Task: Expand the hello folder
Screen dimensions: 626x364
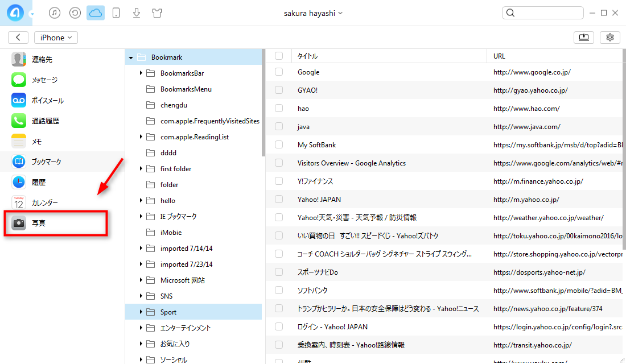Action: point(141,200)
